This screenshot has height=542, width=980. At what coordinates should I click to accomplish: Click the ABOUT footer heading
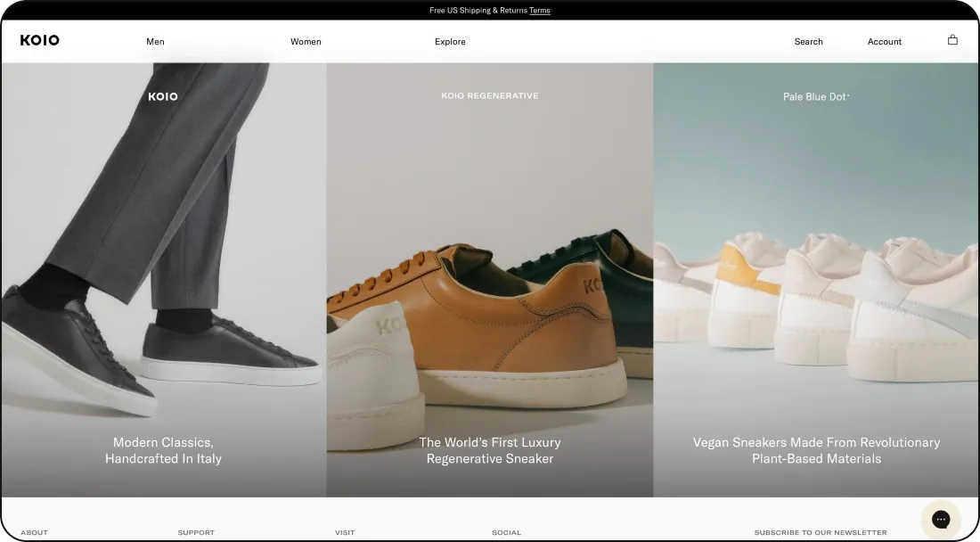tap(34, 532)
